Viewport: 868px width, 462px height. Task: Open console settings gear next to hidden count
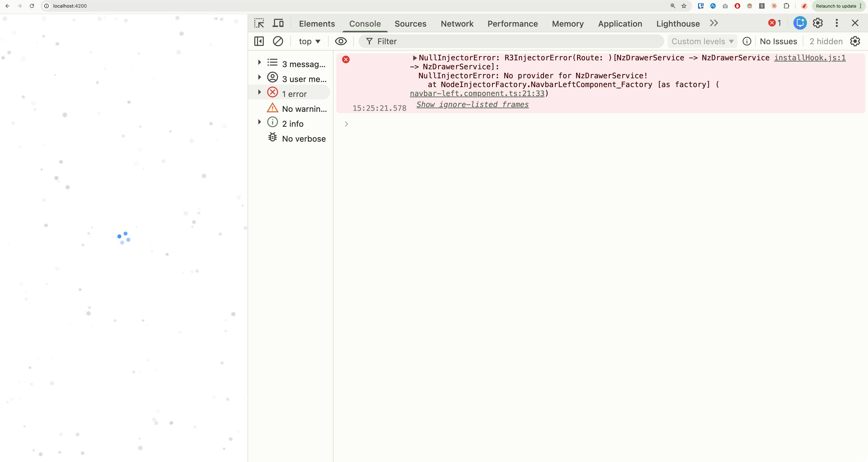tap(855, 41)
